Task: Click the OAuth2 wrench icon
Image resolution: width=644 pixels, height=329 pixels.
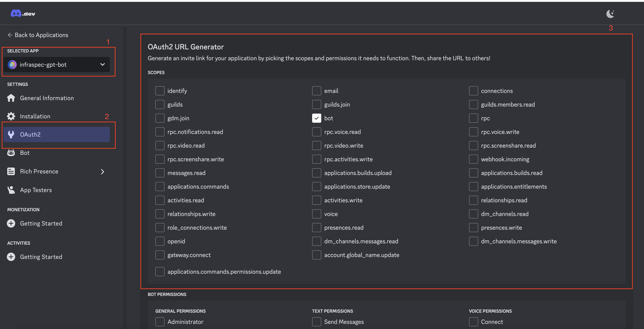Action: pos(11,134)
